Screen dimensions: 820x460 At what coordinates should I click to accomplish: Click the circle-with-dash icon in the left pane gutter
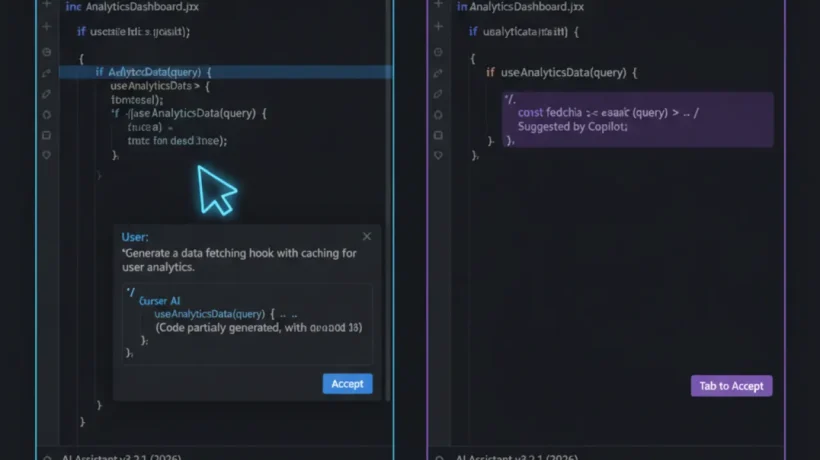(47, 52)
